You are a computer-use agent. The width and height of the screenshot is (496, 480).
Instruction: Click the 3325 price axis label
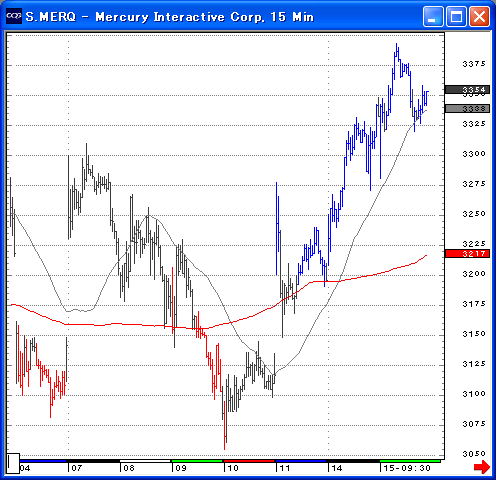tap(474, 124)
